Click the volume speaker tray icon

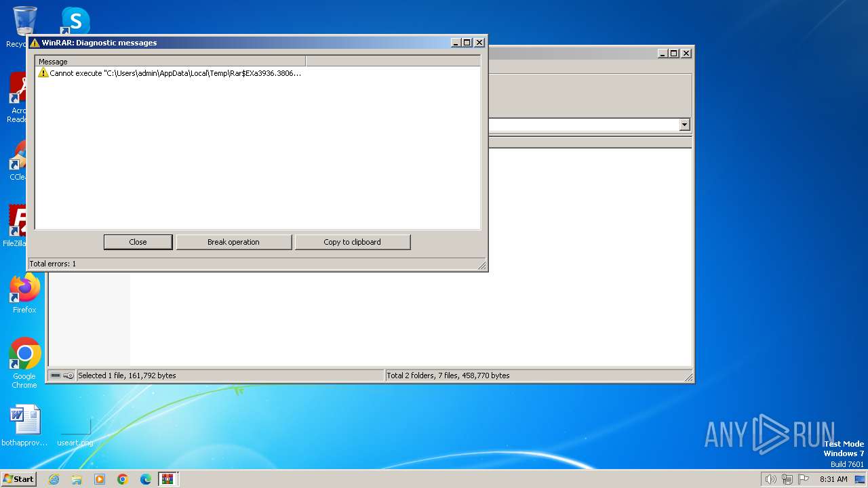pos(771,479)
